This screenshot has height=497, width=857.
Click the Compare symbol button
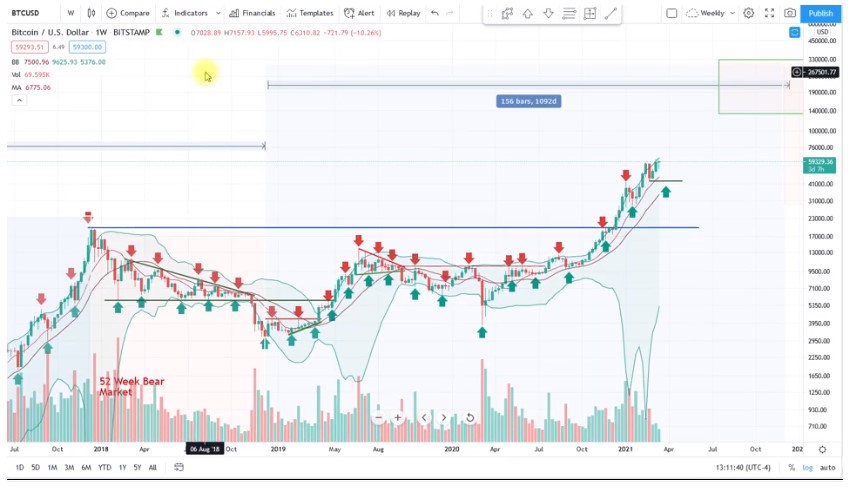pyautogui.click(x=128, y=13)
